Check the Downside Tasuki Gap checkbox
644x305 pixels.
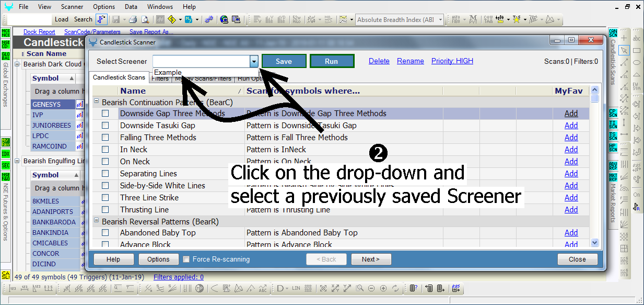[x=106, y=126]
